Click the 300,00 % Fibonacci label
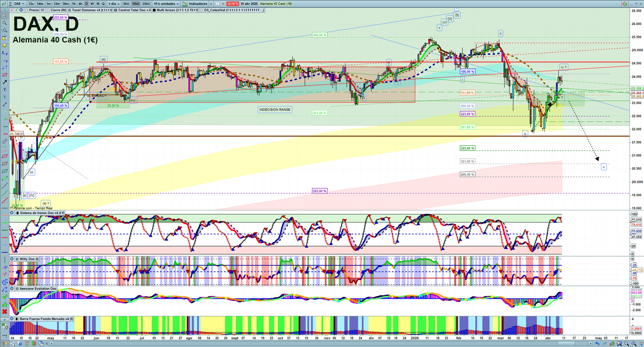The height and width of the screenshot is (347, 644). pos(320,35)
